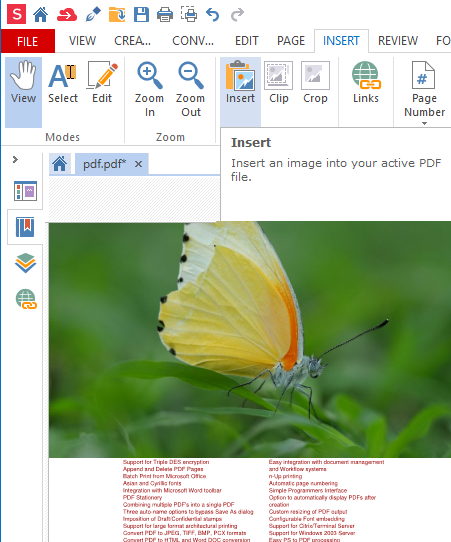Save the document with floppy disk icon
This screenshot has width=451, height=542.
[x=141, y=15]
